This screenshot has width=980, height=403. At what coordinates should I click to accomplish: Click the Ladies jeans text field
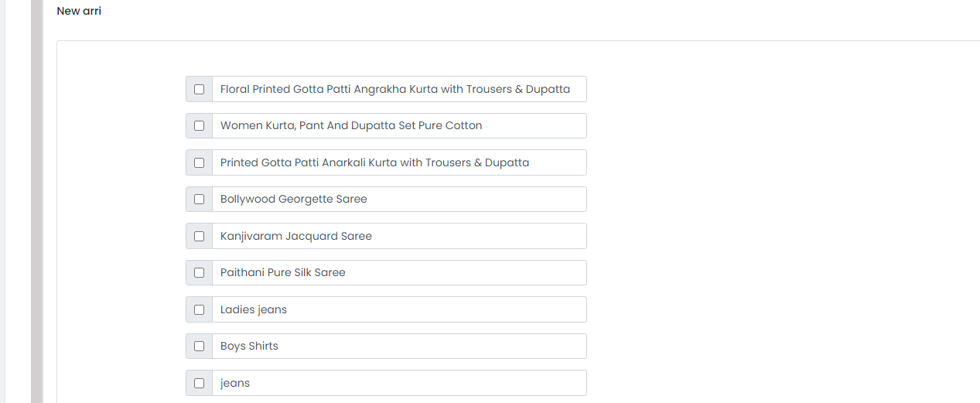(x=399, y=309)
